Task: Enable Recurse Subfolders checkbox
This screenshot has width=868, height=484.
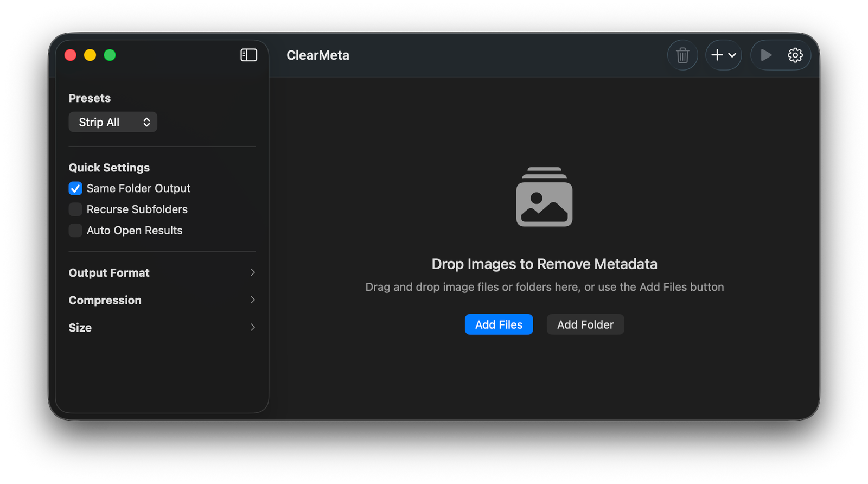Action: coord(75,209)
